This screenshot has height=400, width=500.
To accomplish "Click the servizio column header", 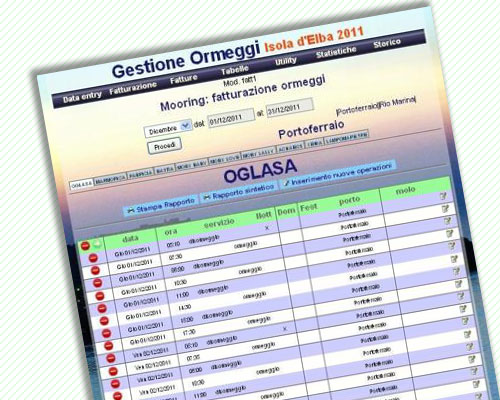I will 219,223.
